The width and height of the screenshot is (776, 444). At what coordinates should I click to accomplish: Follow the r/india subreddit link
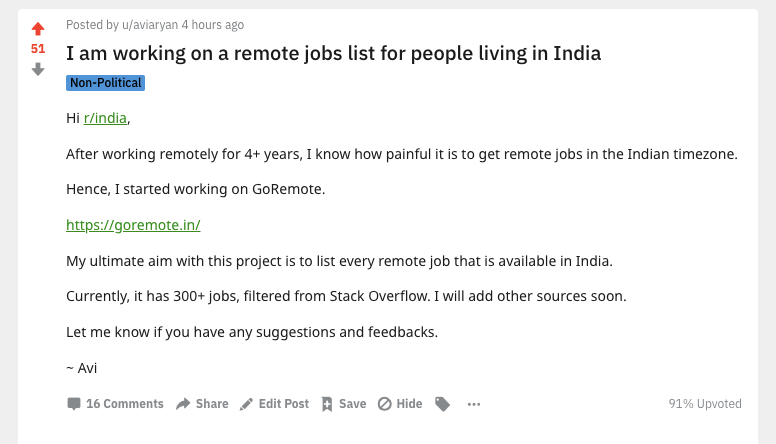point(105,118)
